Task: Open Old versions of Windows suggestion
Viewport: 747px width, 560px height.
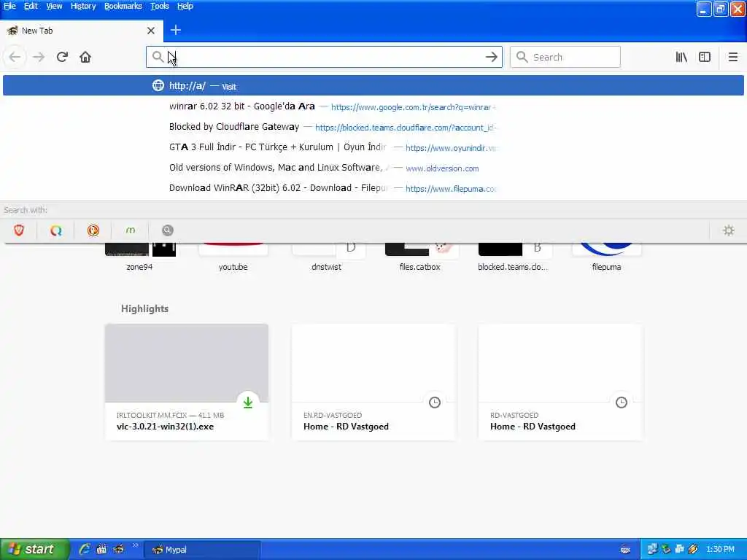Action: tap(373, 168)
